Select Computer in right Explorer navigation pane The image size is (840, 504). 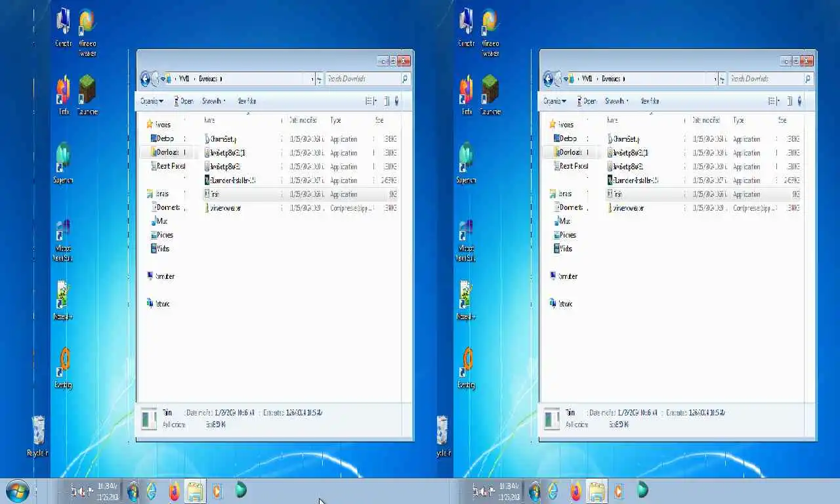pyautogui.click(x=564, y=276)
